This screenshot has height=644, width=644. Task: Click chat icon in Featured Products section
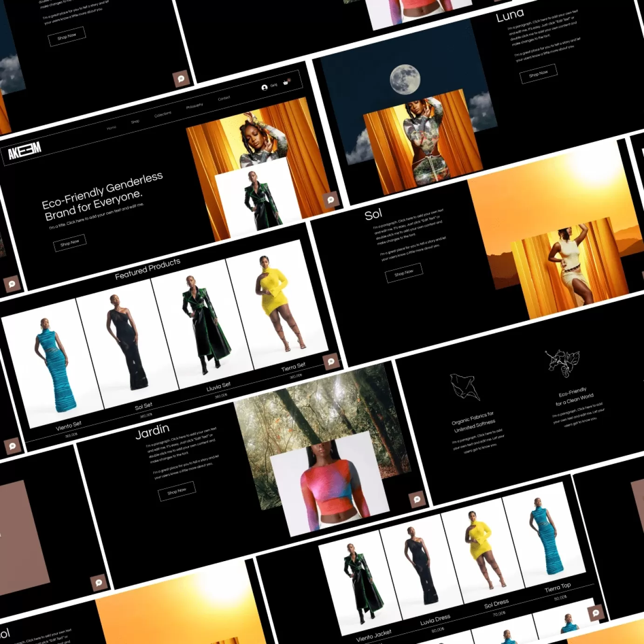tap(331, 361)
